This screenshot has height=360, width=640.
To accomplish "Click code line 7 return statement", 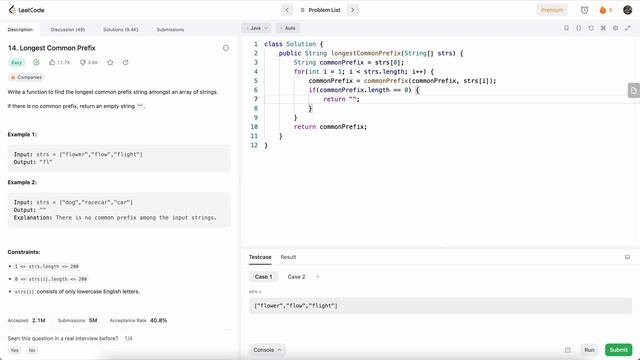I will point(341,99).
